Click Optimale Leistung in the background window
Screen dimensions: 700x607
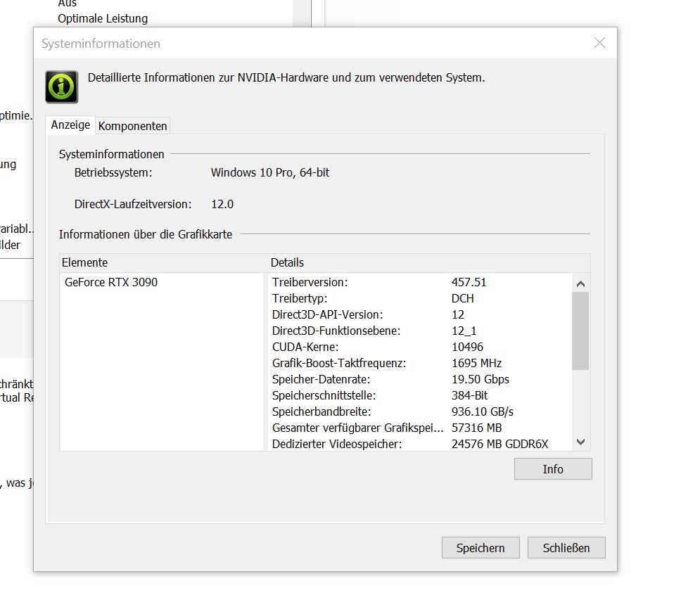[103, 19]
